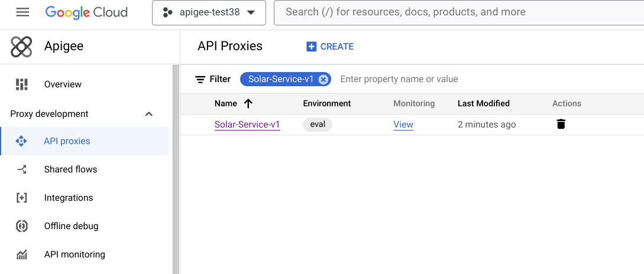Remove the Solar-Service-v1 filter chip
The image size is (644, 274).
[323, 79]
